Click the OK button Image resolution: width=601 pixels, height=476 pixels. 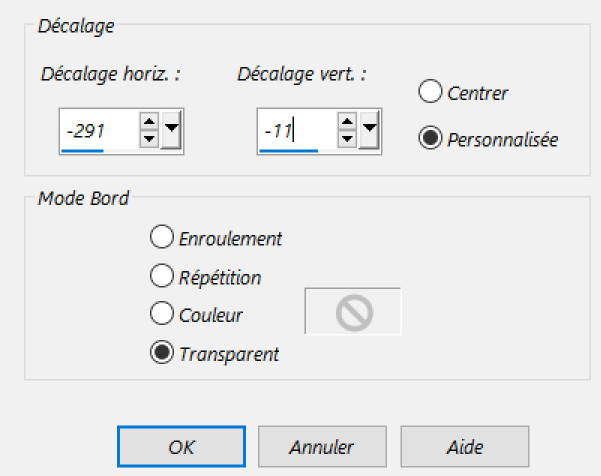(181, 447)
